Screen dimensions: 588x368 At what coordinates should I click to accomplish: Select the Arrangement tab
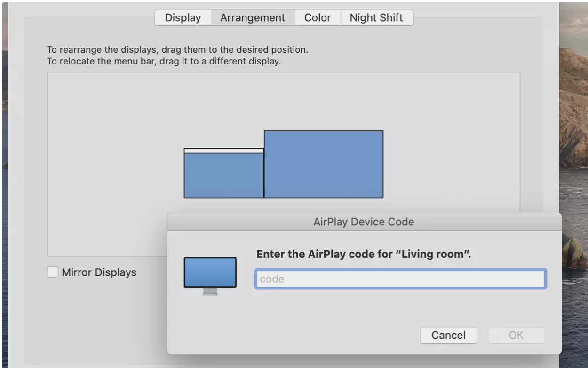click(253, 18)
